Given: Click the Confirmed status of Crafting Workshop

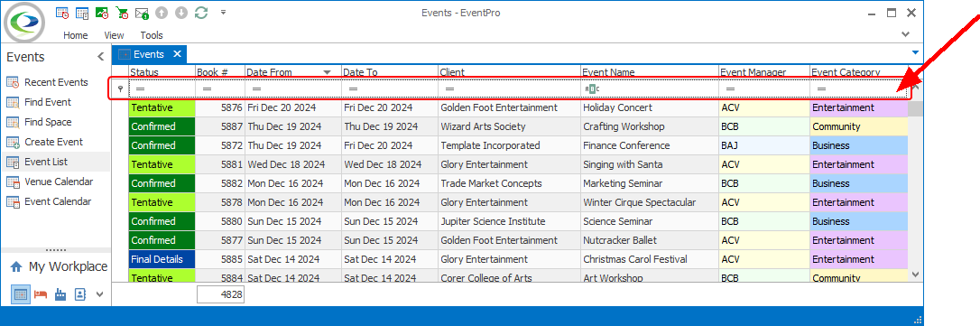Looking at the screenshot, I should 162,126.
